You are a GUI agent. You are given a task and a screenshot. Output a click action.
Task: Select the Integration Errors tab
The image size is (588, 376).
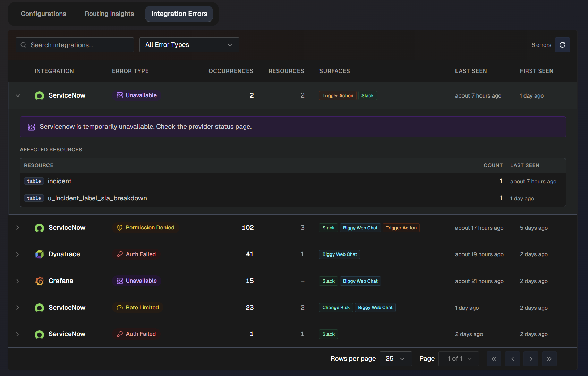pos(179,14)
